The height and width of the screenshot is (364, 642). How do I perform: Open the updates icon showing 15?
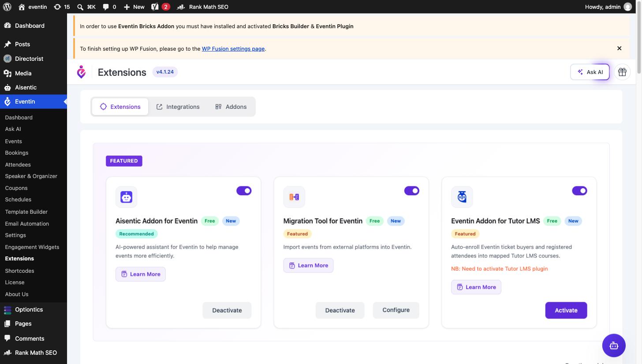point(57,7)
